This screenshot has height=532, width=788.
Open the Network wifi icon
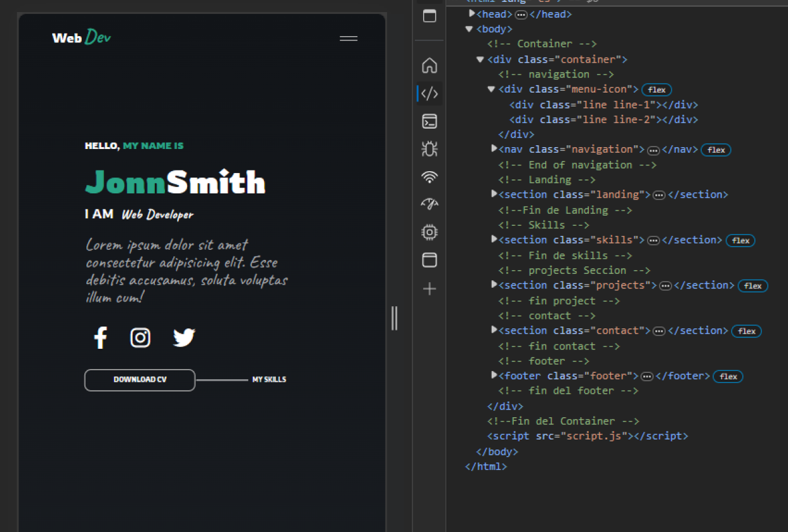[430, 177]
